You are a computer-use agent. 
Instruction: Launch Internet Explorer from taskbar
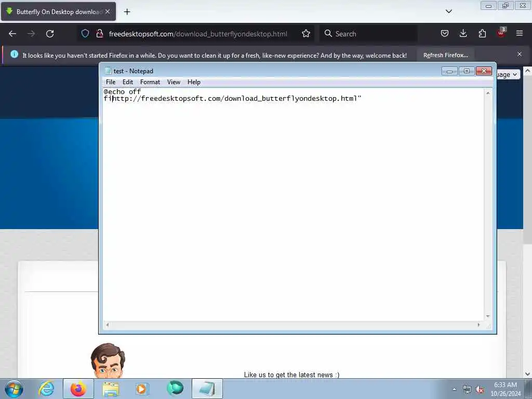point(46,389)
